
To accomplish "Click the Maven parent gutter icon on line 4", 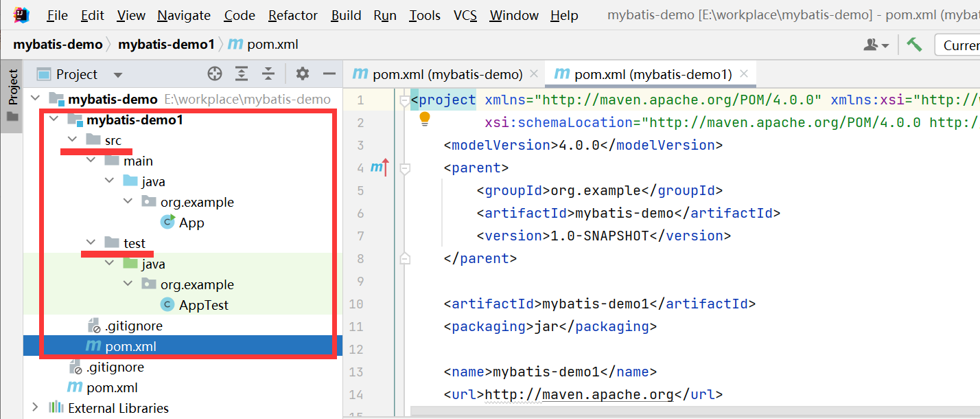I will point(380,167).
